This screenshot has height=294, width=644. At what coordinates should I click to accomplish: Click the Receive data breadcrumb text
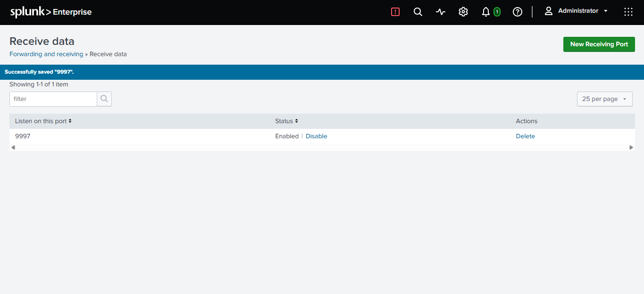pyautogui.click(x=108, y=54)
